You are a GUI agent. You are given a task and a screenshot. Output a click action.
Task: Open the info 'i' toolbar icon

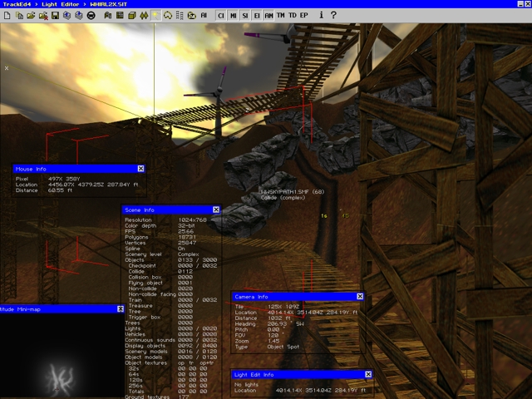click(x=321, y=15)
